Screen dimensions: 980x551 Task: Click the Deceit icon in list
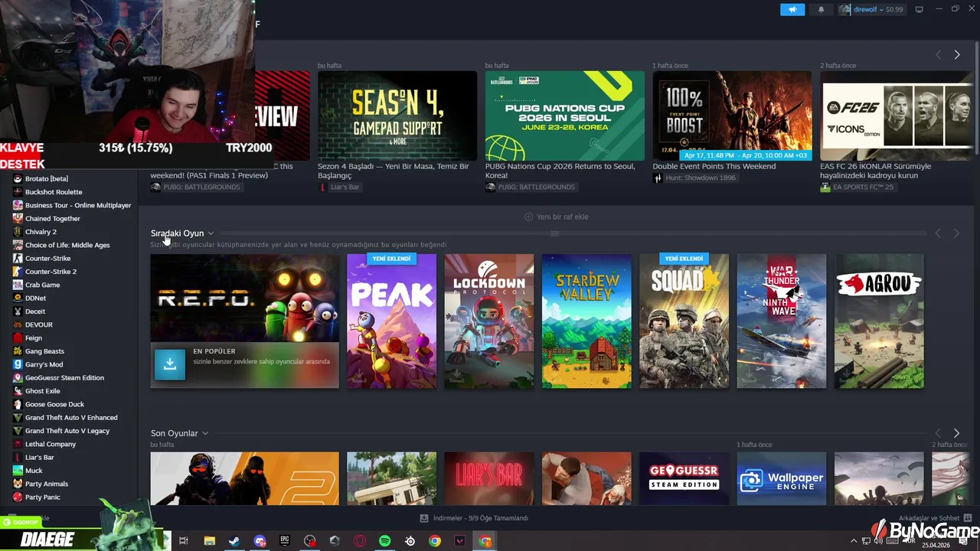(18, 311)
